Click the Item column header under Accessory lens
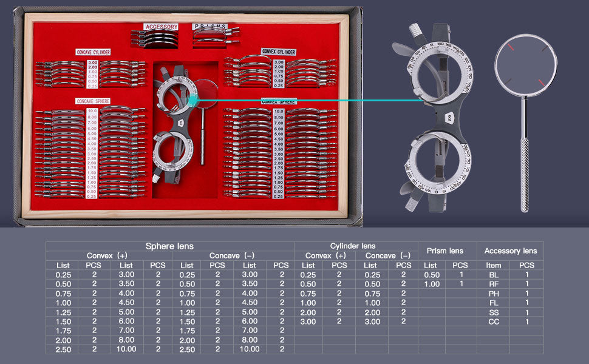 (494, 265)
